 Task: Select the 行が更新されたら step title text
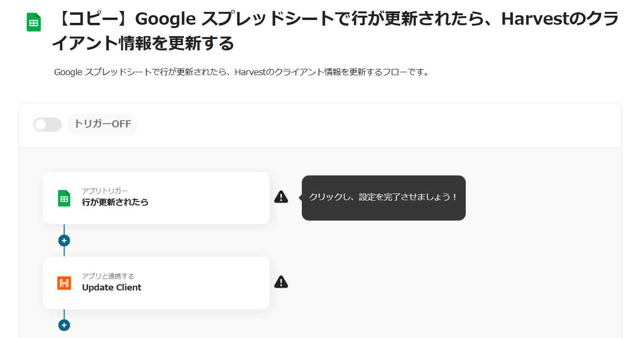[115, 202]
